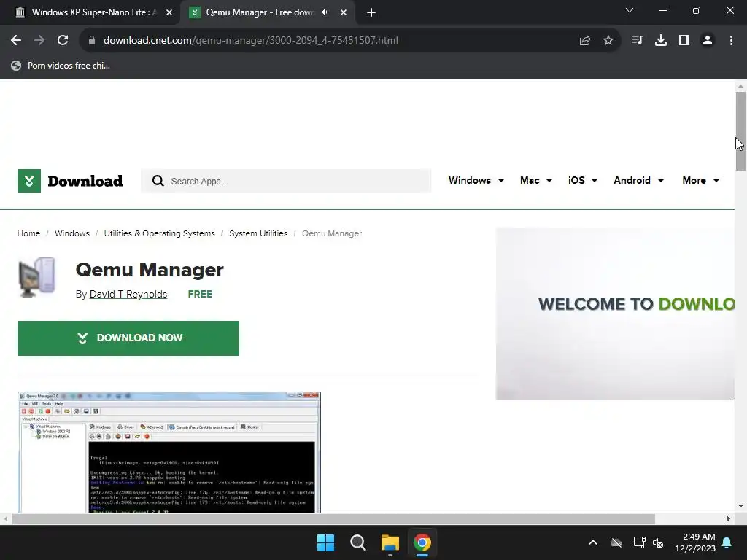Expand the Windows menu dropdown
Viewport: 747px width, 560px height.
(476, 181)
